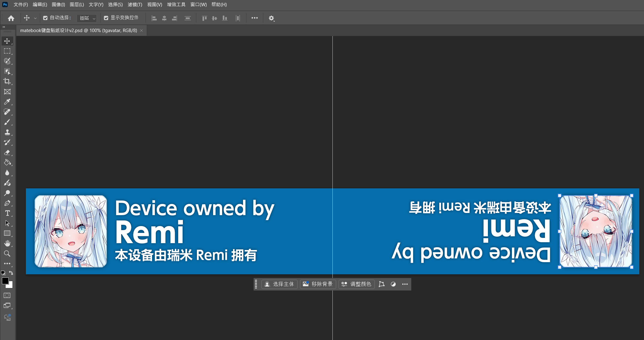Image resolution: width=644 pixels, height=340 pixels.
Task: Open the 图层 auto-select dropdown
Action: (87, 18)
